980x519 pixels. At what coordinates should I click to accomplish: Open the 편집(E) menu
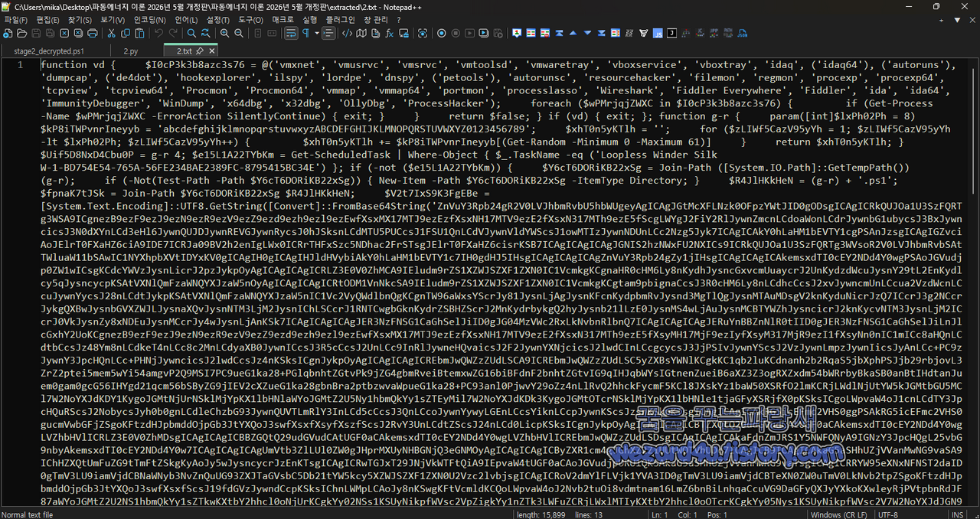48,19
